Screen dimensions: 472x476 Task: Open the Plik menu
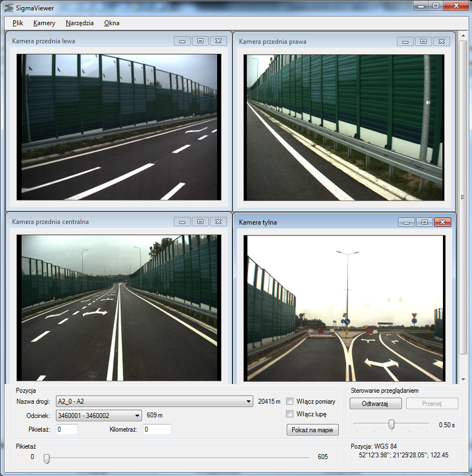point(18,23)
